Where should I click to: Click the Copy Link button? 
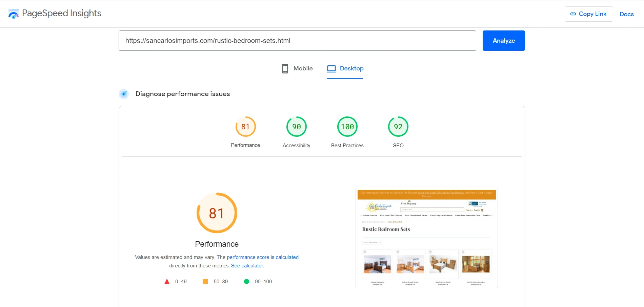[x=589, y=14]
